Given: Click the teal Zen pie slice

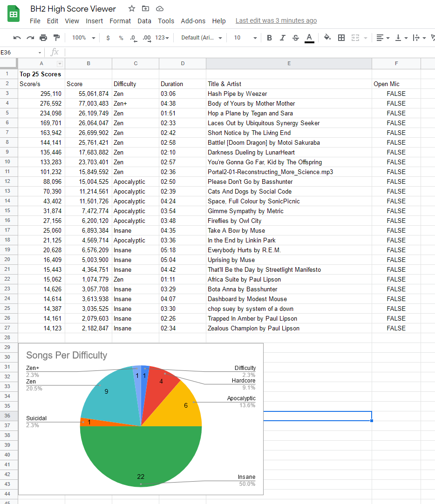Looking at the screenshot, I should click(x=113, y=396).
